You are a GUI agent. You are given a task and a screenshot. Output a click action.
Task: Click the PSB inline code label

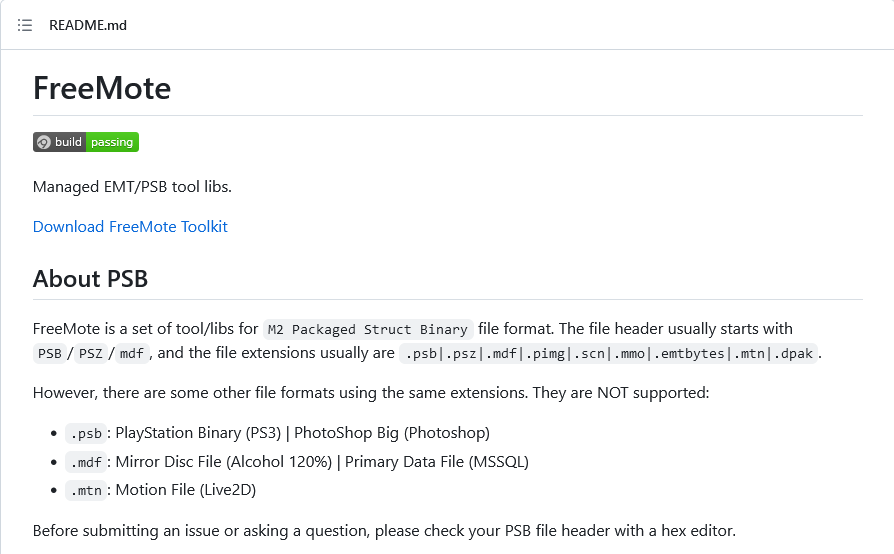[50, 353]
